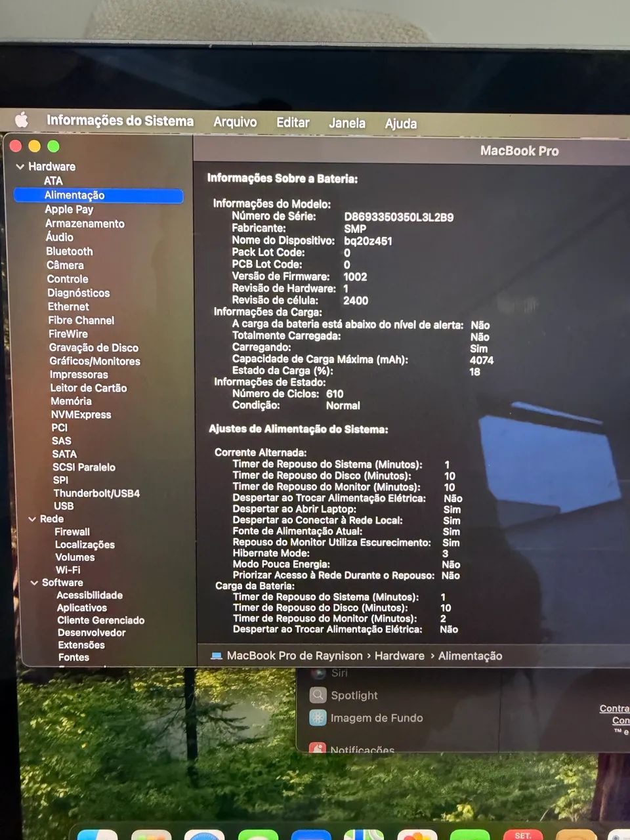Screen dimensions: 630x840
Task: Select PCI in the sidebar
Action: (x=60, y=427)
